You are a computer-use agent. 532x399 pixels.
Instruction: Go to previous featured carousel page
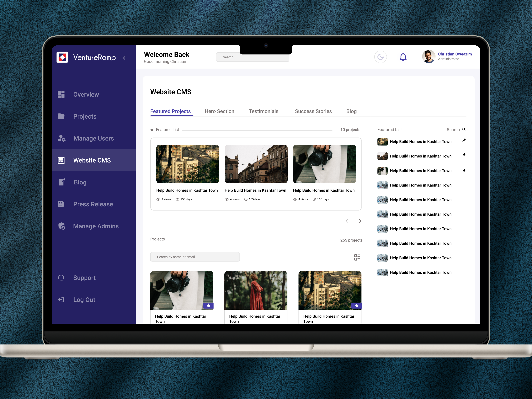pos(347,221)
